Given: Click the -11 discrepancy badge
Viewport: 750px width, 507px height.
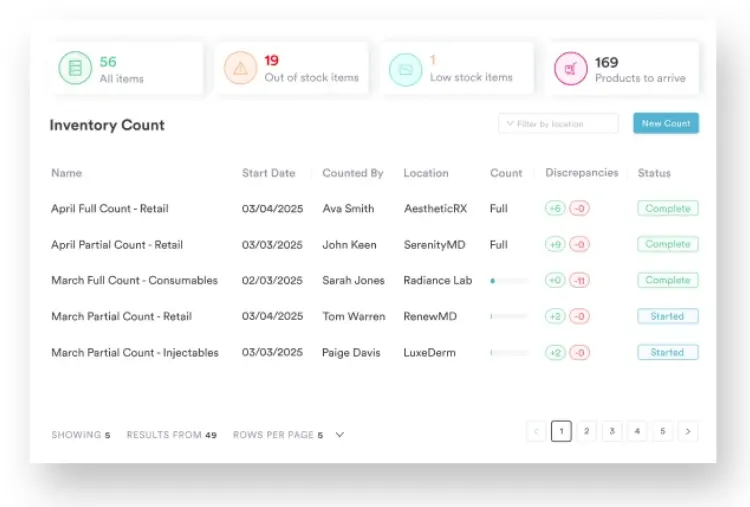Looking at the screenshot, I should click(579, 280).
